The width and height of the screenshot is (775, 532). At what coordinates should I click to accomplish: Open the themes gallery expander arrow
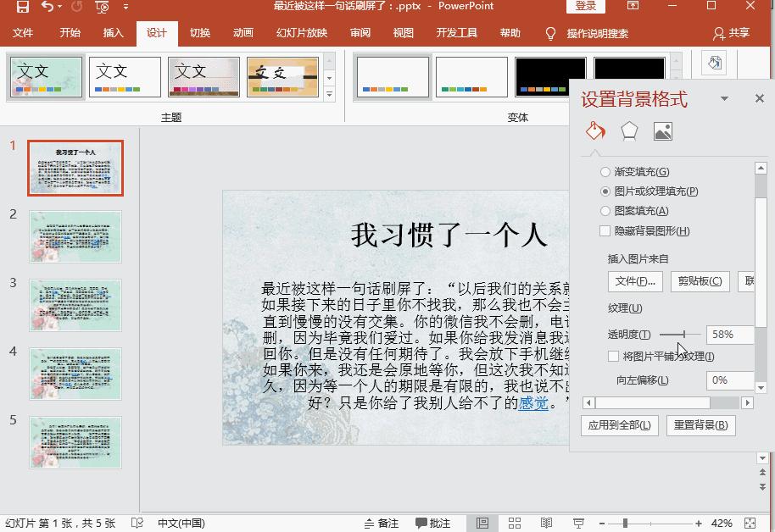pyautogui.click(x=329, y=95)
